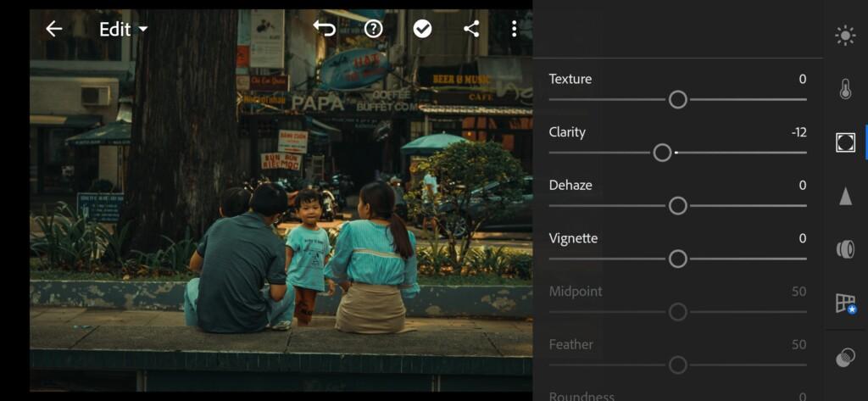Open the Profiles overlapping circles icon
This screenshot has height=401, width=868.
[x=845, y=357]
